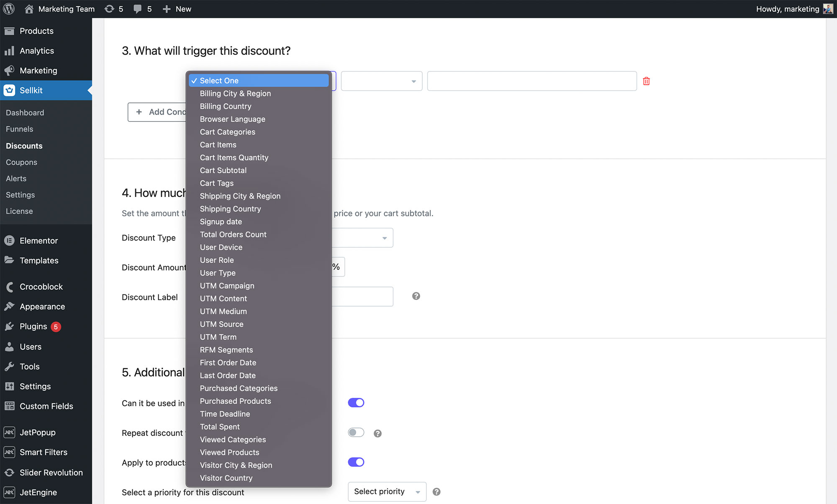Click the Marketing sidebar icon
The image size is (837, 504).
point(10,70)
